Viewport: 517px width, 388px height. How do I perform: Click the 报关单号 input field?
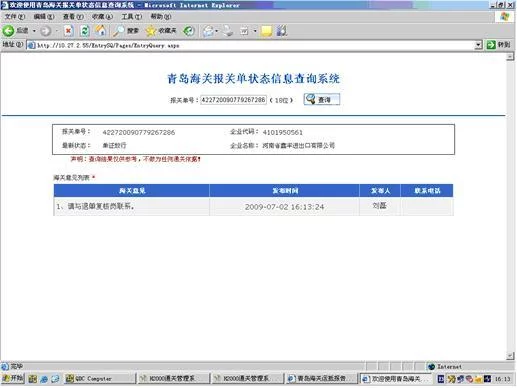pos(233,100)
